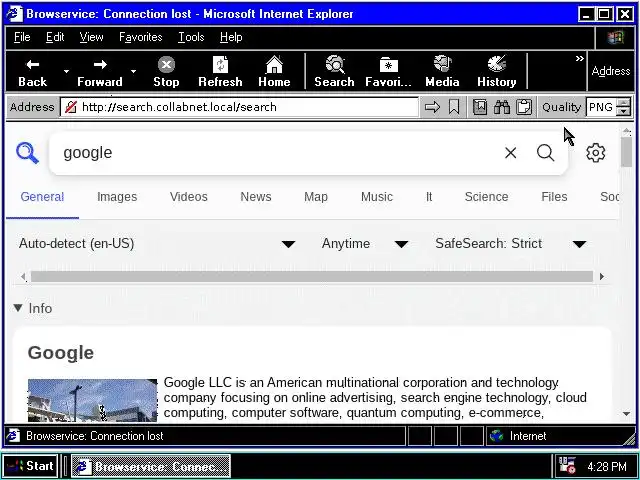
Task: Switch to the News tab
Action: click(256, 197)
